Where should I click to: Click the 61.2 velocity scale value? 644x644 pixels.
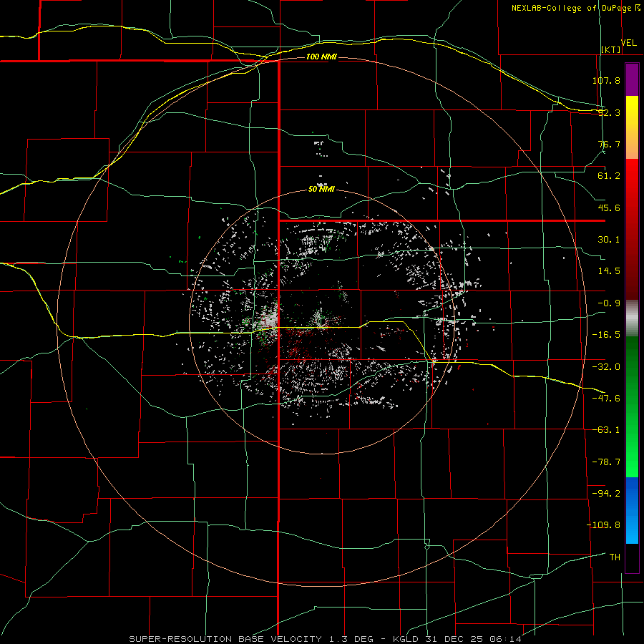point(609,176)
